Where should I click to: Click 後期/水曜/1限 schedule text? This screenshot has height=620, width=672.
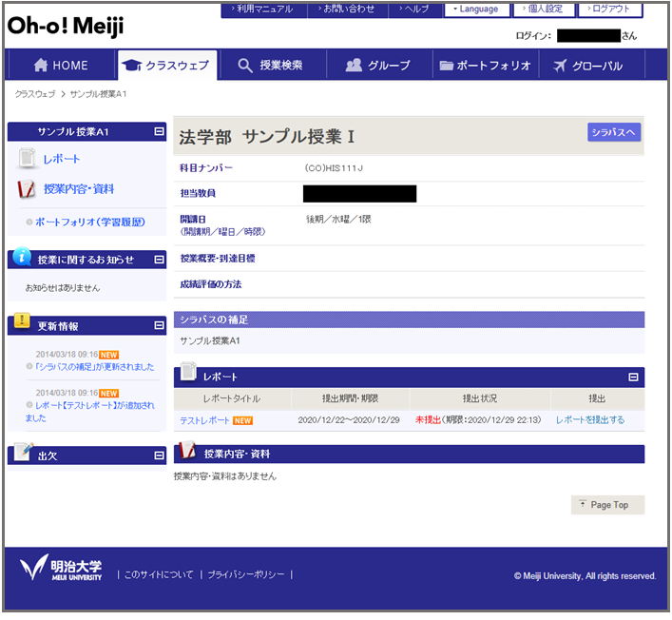coord(338,219)
